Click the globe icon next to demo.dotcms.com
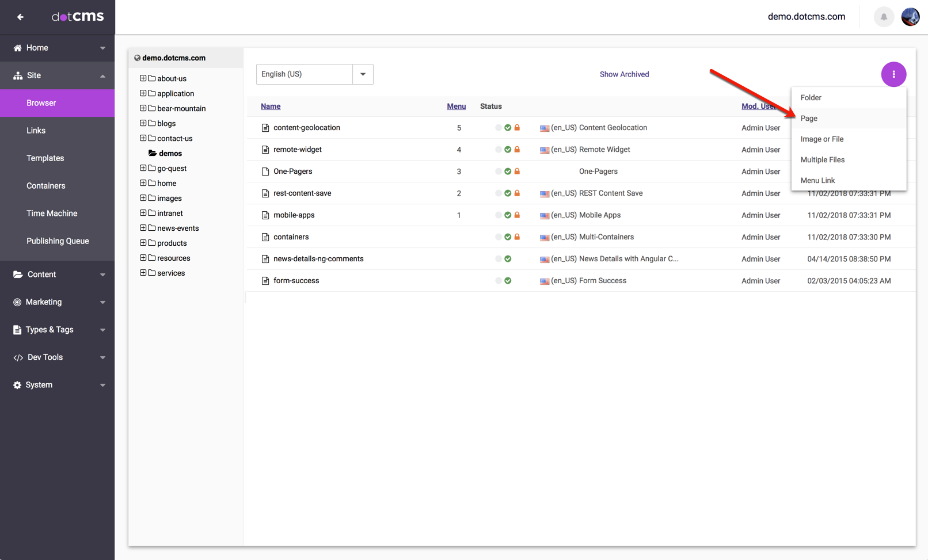This screenshot has width=928, height=560. point(137,58)
